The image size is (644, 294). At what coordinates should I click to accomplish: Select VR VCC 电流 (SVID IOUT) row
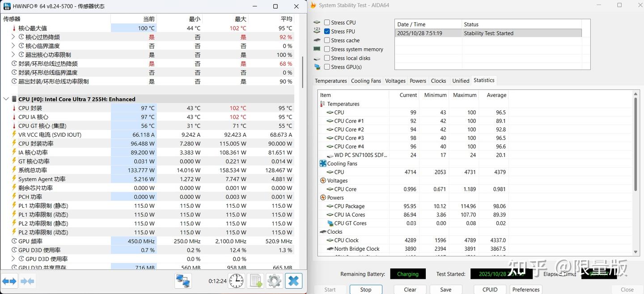tap(148, 134)
